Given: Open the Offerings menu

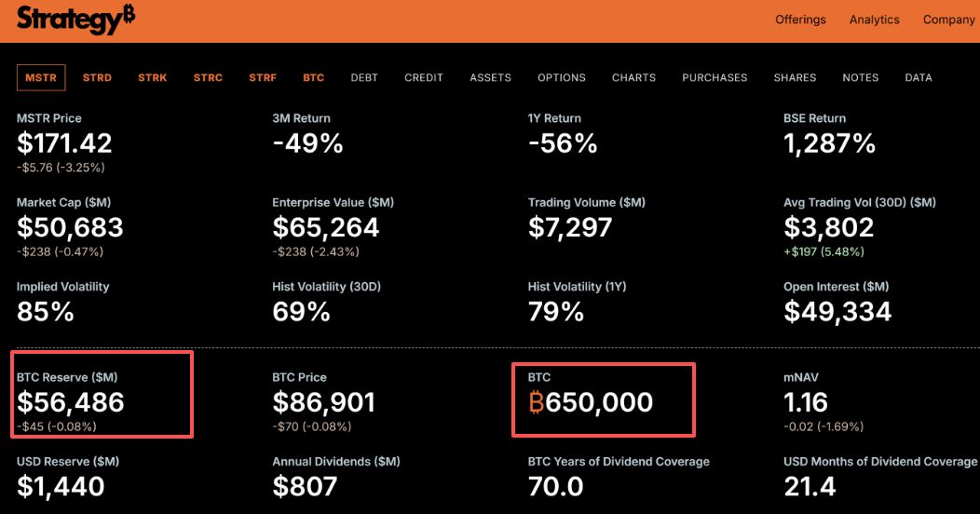Looking at the screenshot, I should (800, 20).
